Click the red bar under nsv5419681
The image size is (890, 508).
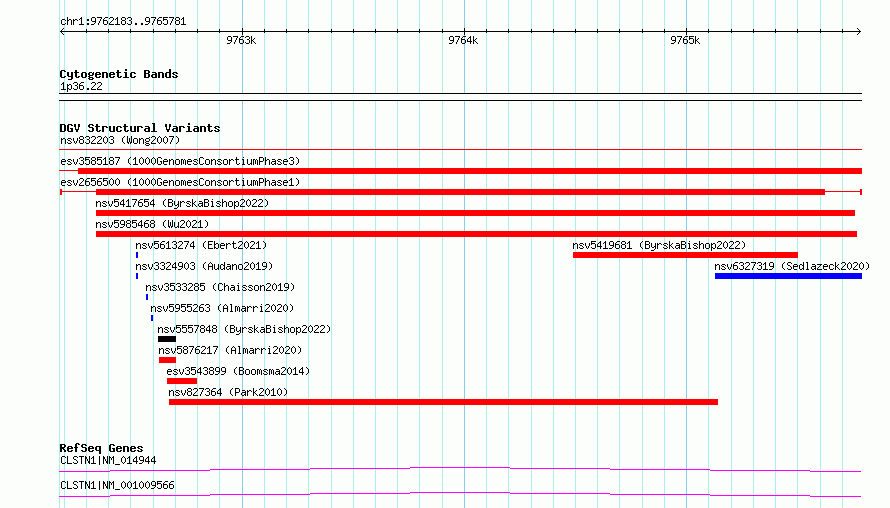point(685,255)
